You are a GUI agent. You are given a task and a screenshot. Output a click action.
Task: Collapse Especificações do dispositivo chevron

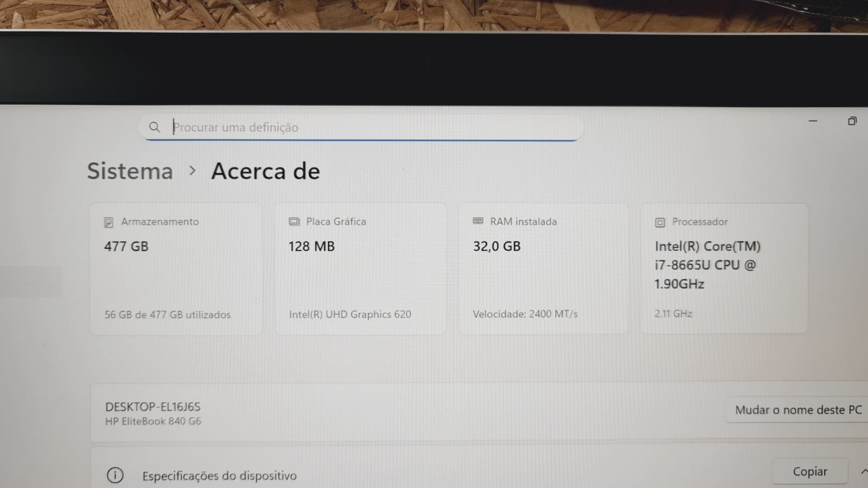[864, 471]
